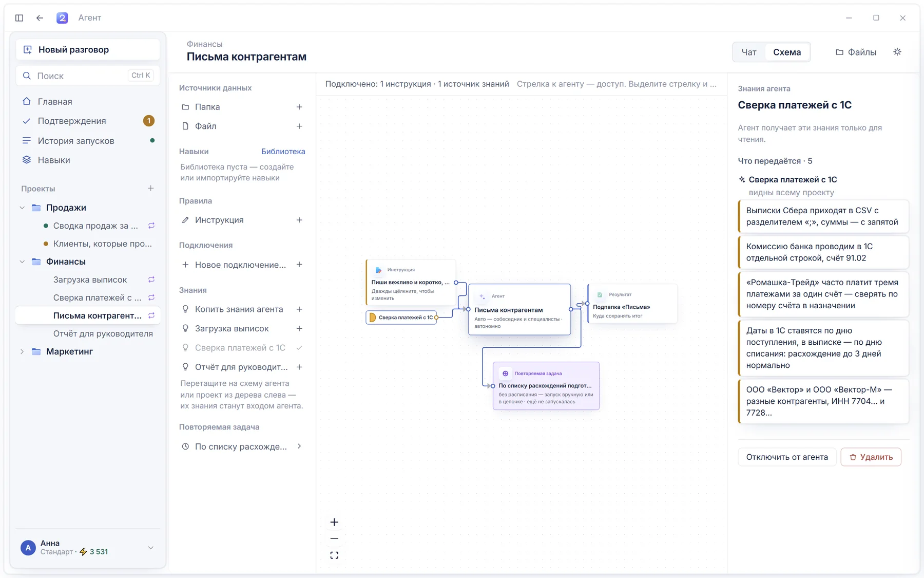Expand the Маркетинг project folder

pyautogui.click(x=22, y=351)
